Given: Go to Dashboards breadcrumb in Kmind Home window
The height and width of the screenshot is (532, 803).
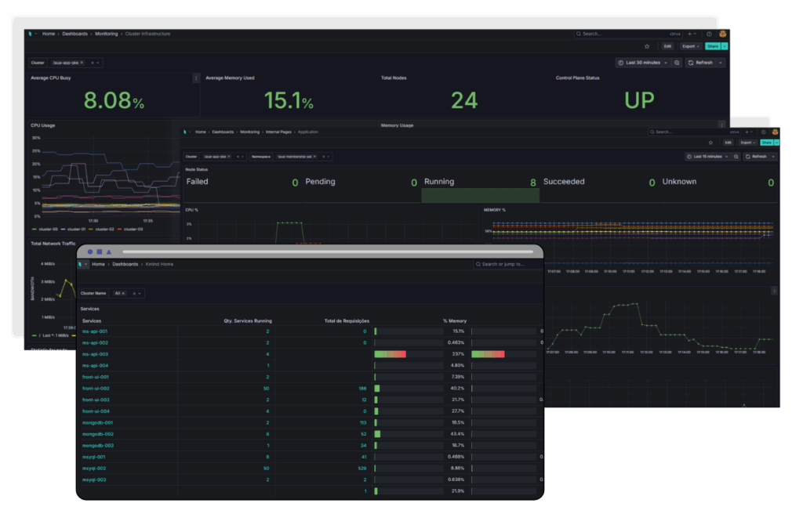Looking at the screenshot, I should click(x=125, y=264).
